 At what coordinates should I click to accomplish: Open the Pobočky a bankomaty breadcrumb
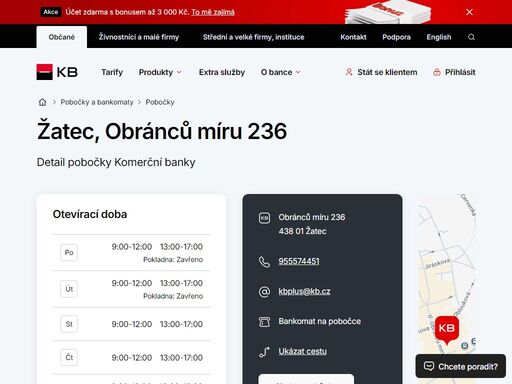tap(97, 102)
